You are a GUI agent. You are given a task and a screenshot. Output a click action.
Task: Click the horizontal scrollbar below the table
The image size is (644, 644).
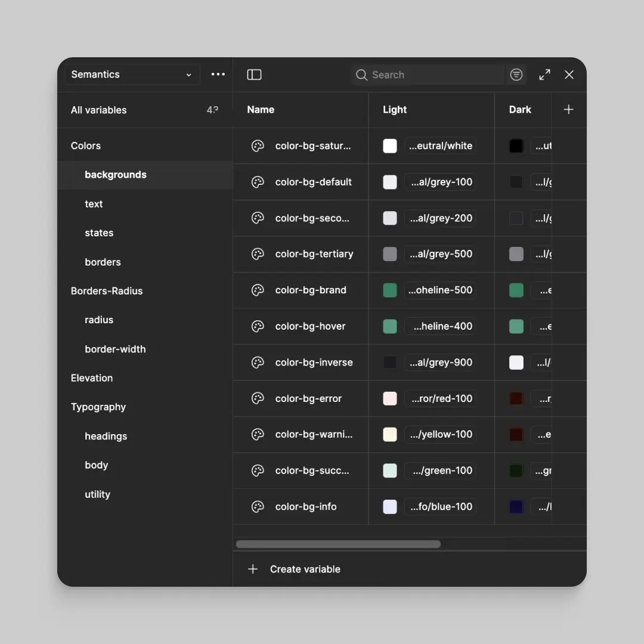tap(338, 544)
